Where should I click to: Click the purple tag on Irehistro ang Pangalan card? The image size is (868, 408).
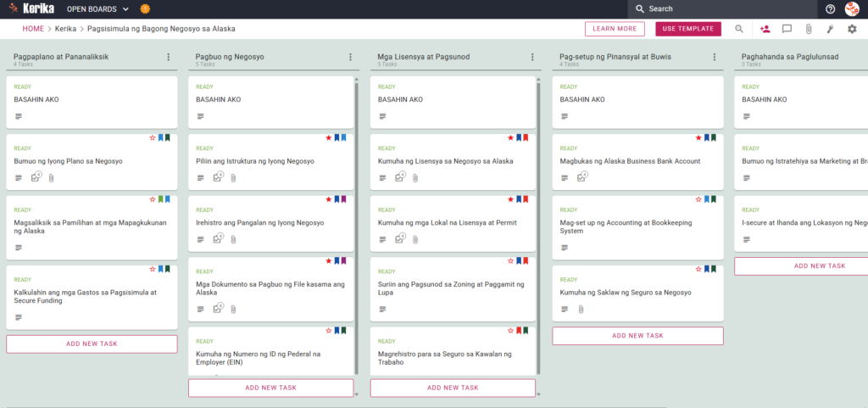[343, 198]
